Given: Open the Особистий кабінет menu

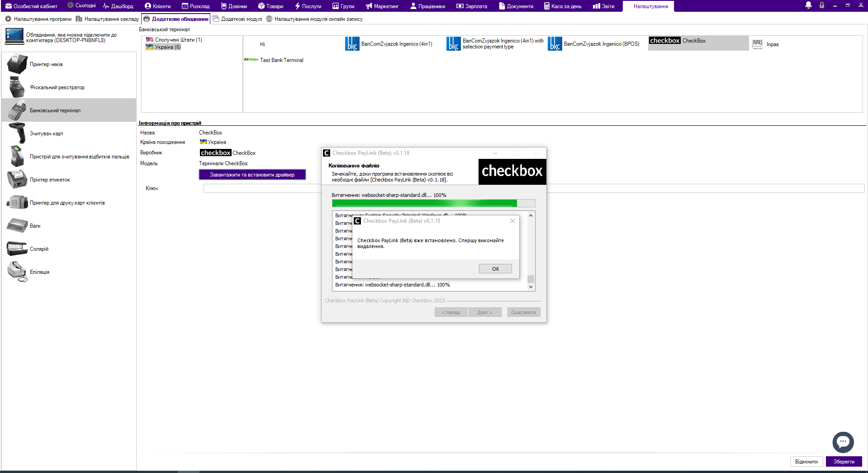Looking at the screenshot, I should click(x=31, y=6).
